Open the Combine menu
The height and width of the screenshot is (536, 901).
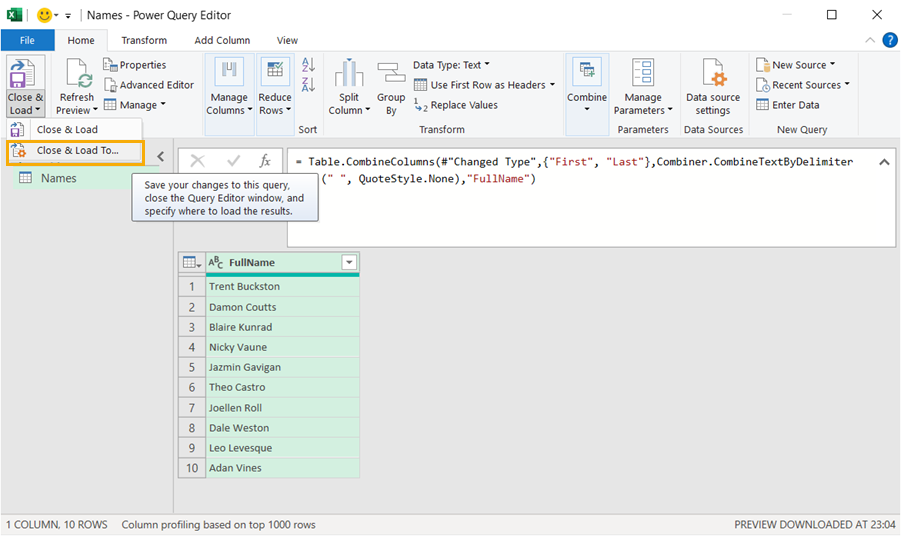pyautogui.click(x=587, y=86)
